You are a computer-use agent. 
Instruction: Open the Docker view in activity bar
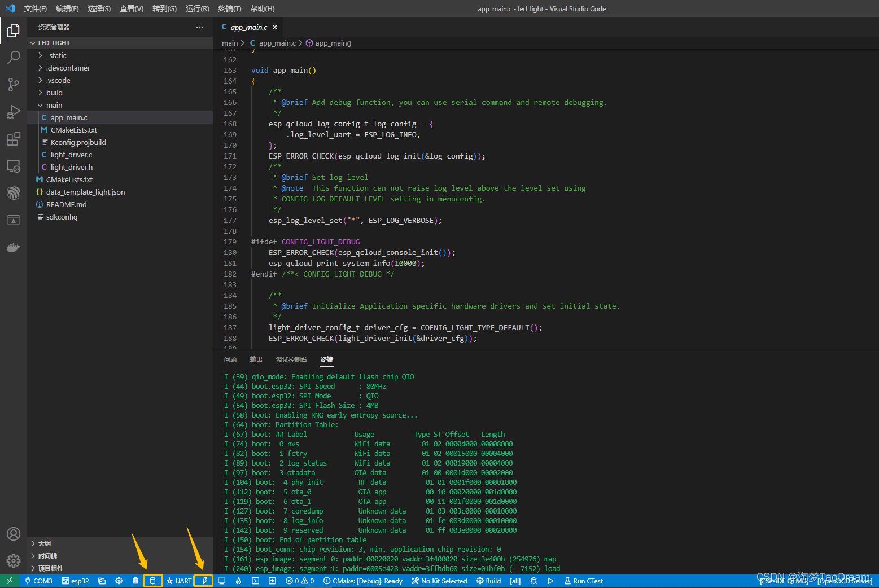(x=14, y=247)
